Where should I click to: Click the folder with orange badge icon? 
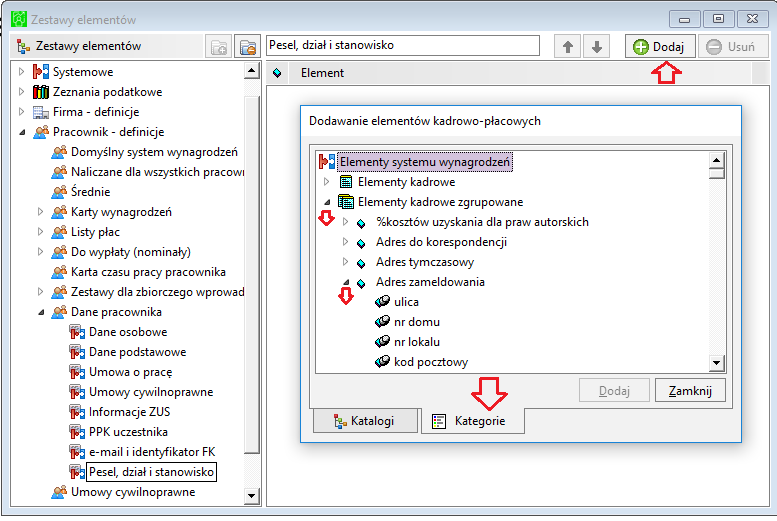point(248,47)
